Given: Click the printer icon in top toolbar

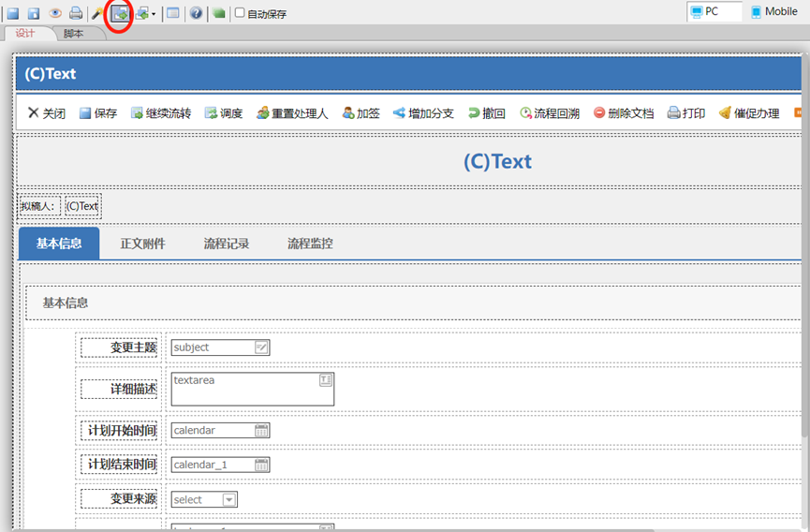Looking at the screenshot, I should [76, 13].
